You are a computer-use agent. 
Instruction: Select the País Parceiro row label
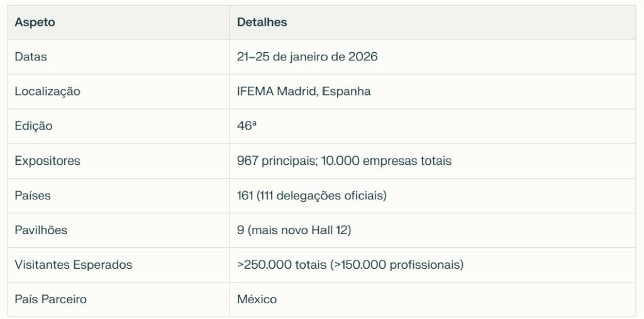click(50, 299)
